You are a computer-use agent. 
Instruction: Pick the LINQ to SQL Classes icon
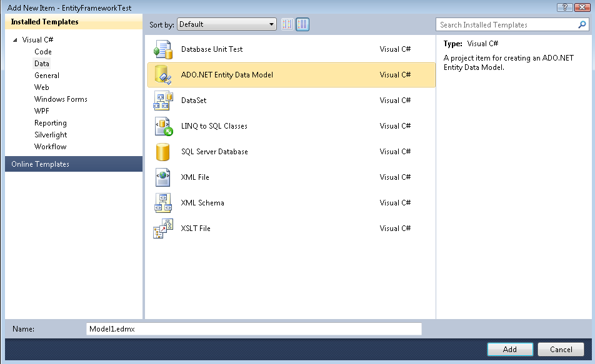pyautogui.click(x=162, y=126)
